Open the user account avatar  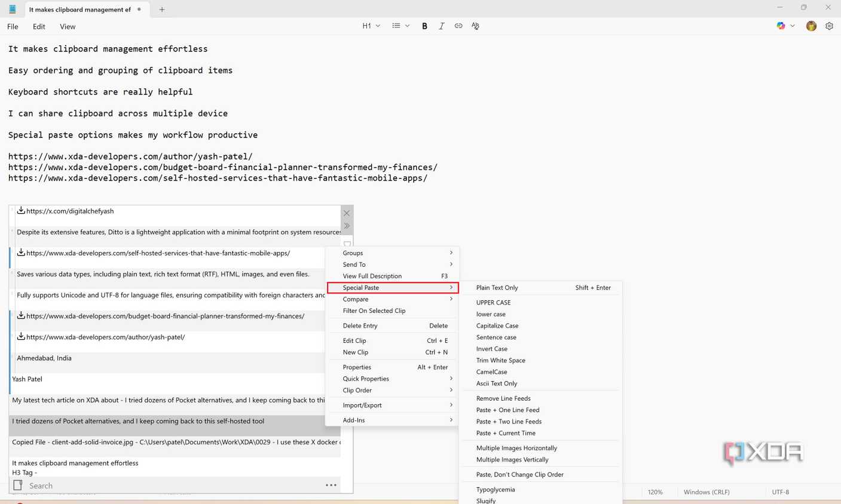coord(811,26)
